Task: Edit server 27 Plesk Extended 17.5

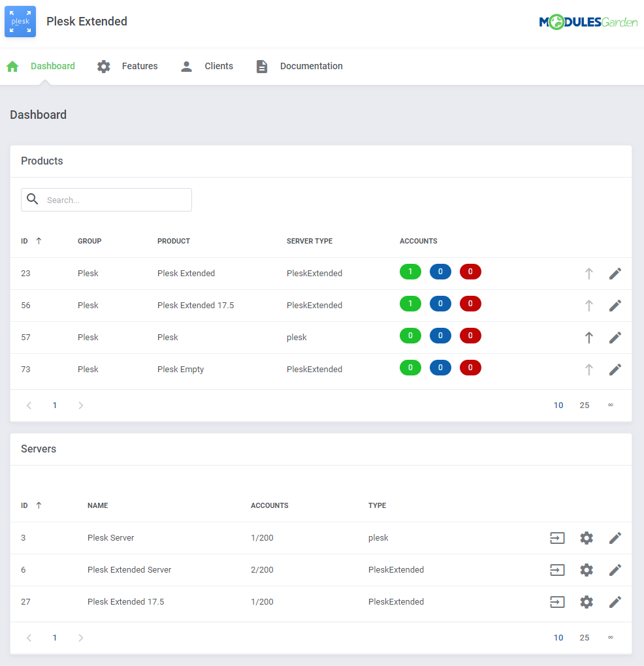Action: (615, 602)
